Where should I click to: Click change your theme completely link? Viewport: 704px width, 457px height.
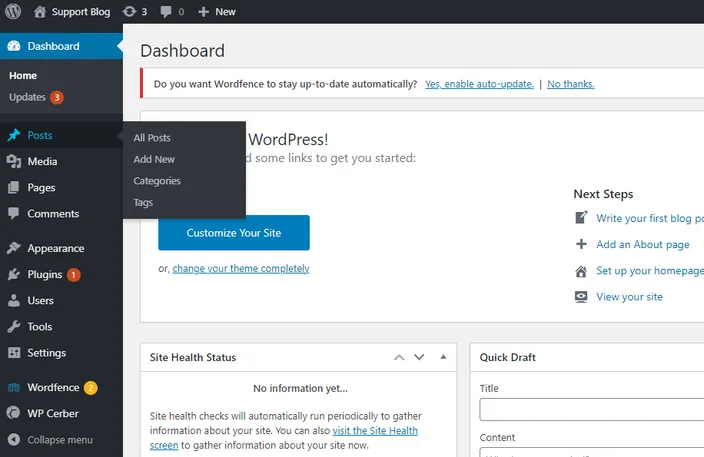(241, 268)
